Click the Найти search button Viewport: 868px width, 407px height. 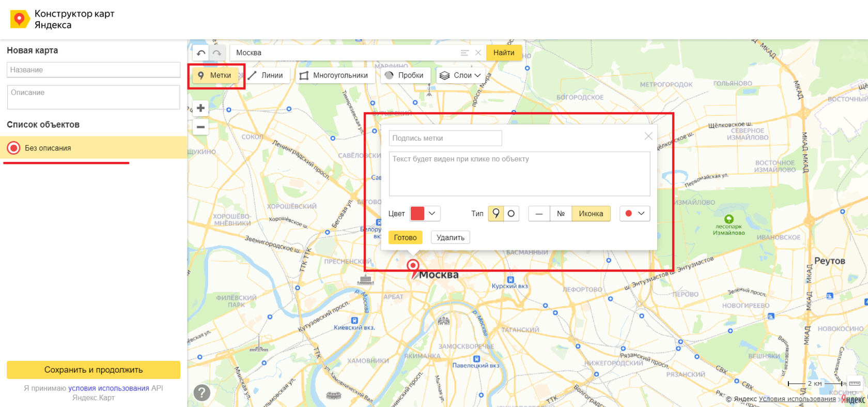click(x=504, y=53)
